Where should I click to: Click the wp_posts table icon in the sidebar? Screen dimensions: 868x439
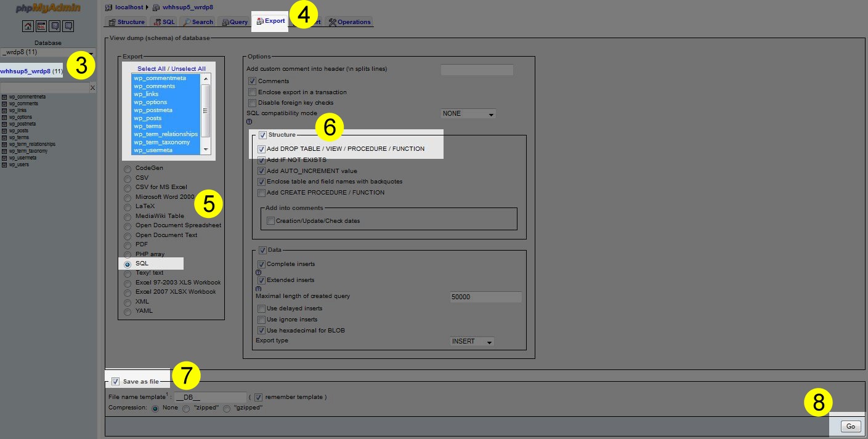[x=4, y=131]
